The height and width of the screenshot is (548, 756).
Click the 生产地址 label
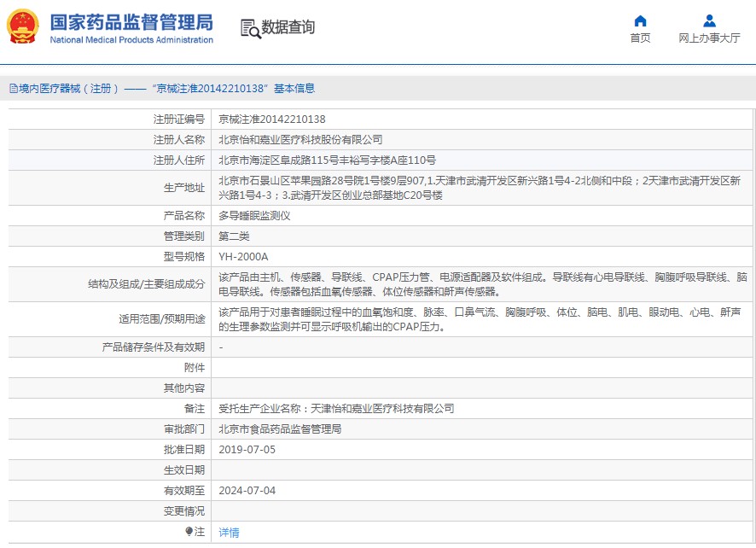184,188
